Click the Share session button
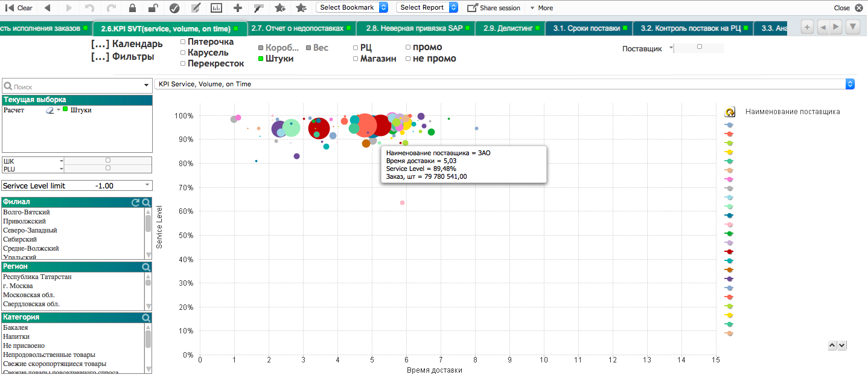This screenshot has height=389, width=868. point(494,8)
